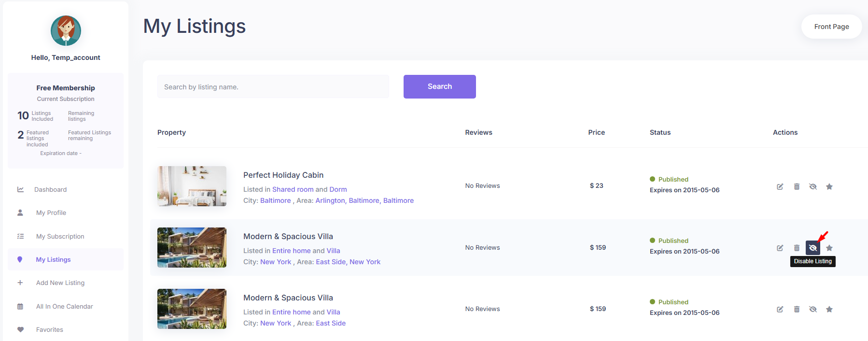Delete the last Modern & Spacious Villa listing

click(797, 309)
